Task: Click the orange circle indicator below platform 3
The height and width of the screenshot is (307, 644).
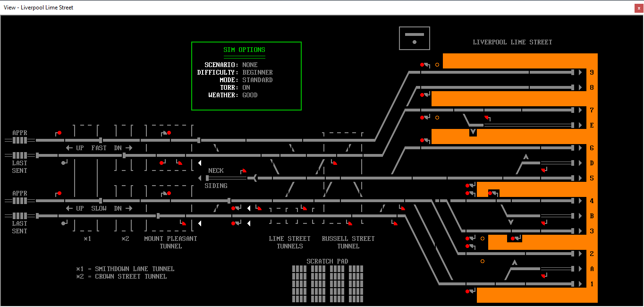Action: click(x=483, y=239)
